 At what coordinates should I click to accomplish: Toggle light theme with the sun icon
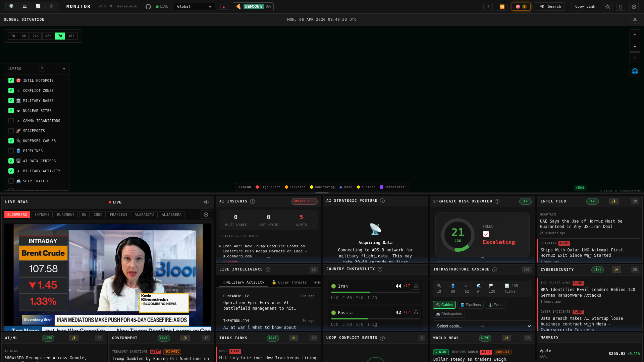(607, 7)
